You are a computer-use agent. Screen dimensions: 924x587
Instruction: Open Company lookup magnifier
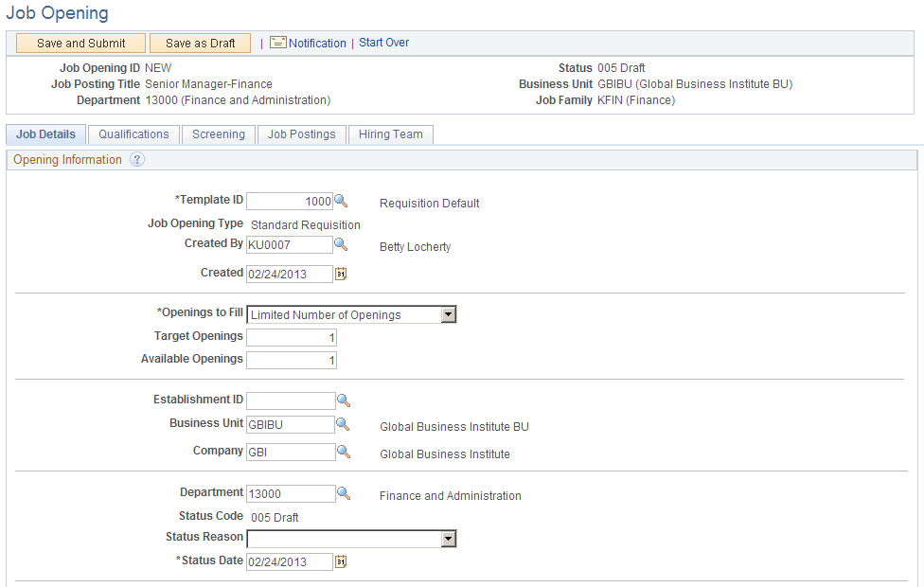pos(344,452)
